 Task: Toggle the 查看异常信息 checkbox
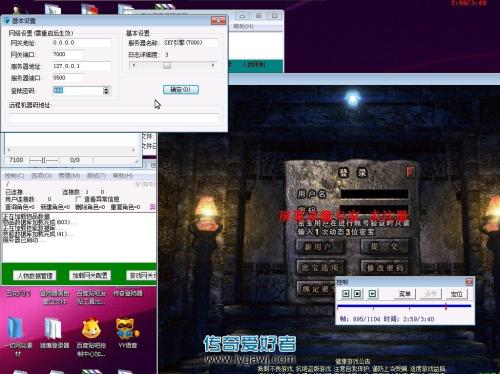78,199
